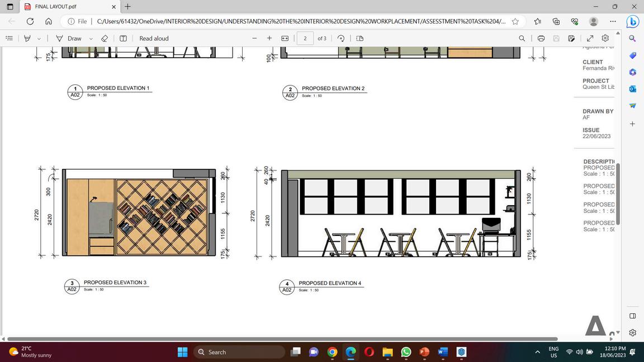Screen dimensions: 644x362
Task: Open Task View on taskbar
Action: tap(295, 352)
